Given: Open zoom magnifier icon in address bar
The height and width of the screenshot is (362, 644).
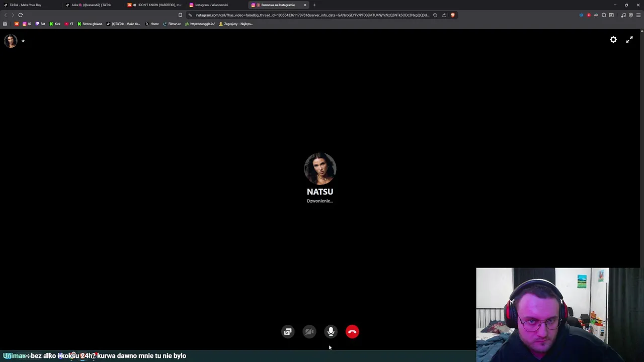Looking at the screenshot, I should pyautogui.click(x=435, y=15).
